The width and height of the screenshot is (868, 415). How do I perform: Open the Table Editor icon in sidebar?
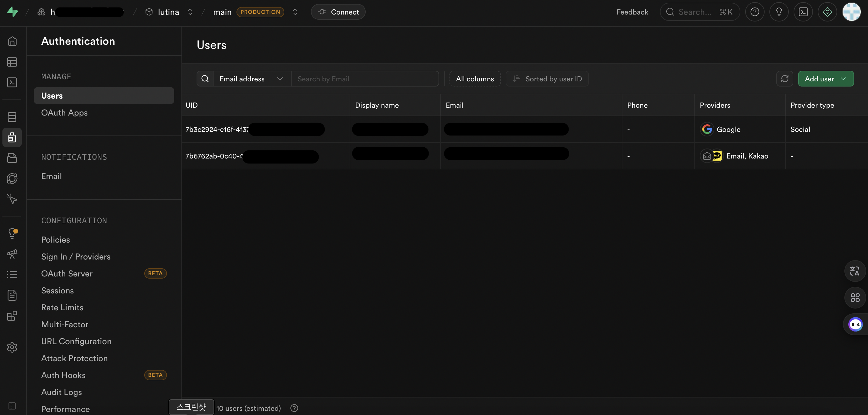tap(12, 62)
